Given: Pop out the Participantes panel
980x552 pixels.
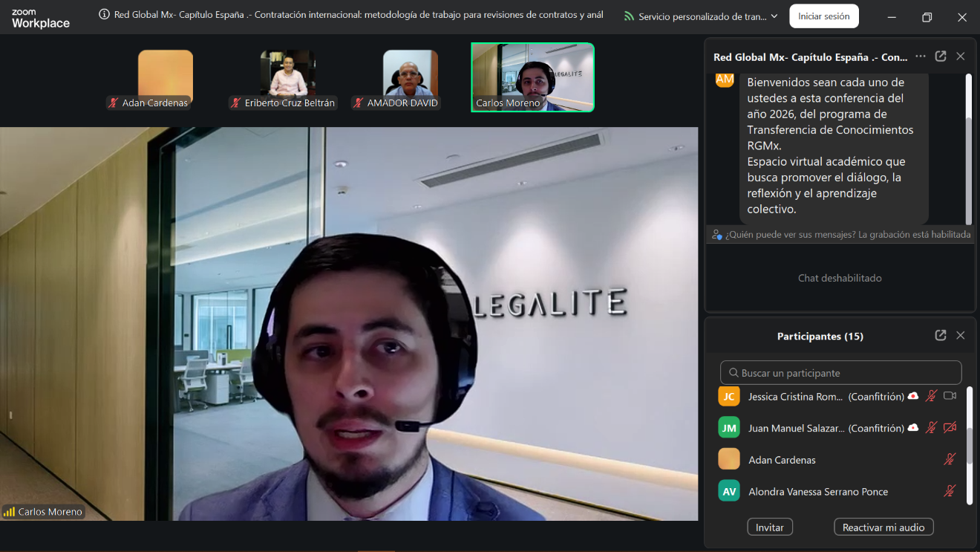Looking at the screenshot, I should click(x=941, y=336).
